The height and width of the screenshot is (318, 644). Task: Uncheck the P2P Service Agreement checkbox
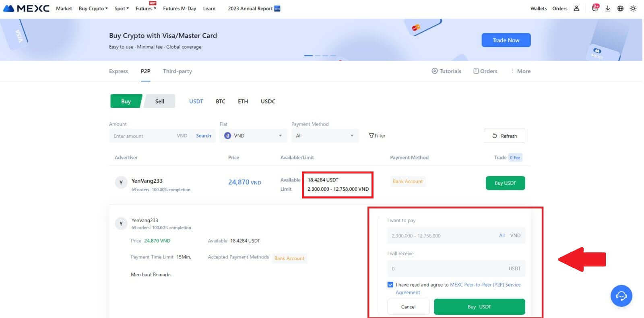(390, 285)
